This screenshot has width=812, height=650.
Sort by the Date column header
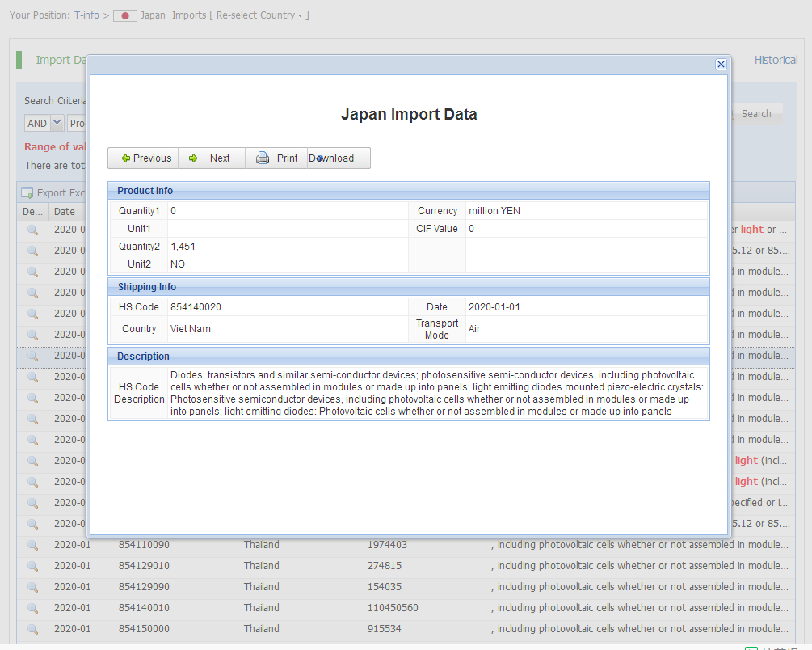(65, 212)
